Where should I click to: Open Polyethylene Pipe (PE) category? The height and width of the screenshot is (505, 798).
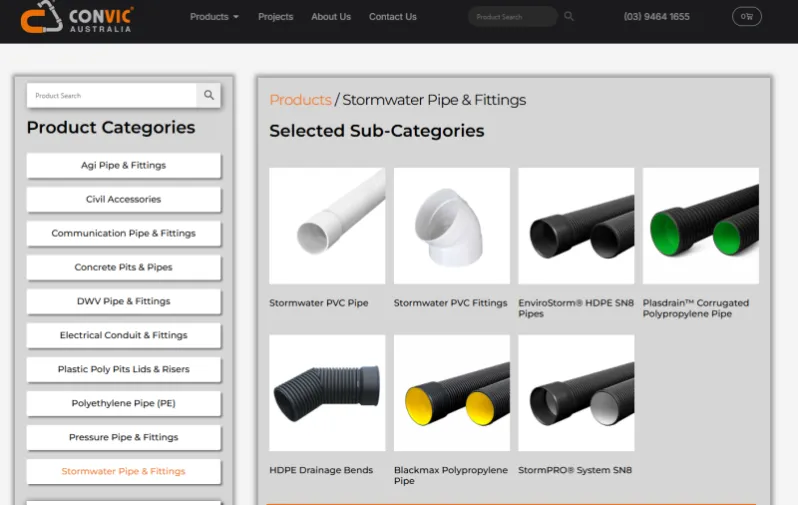coord(124,403)
